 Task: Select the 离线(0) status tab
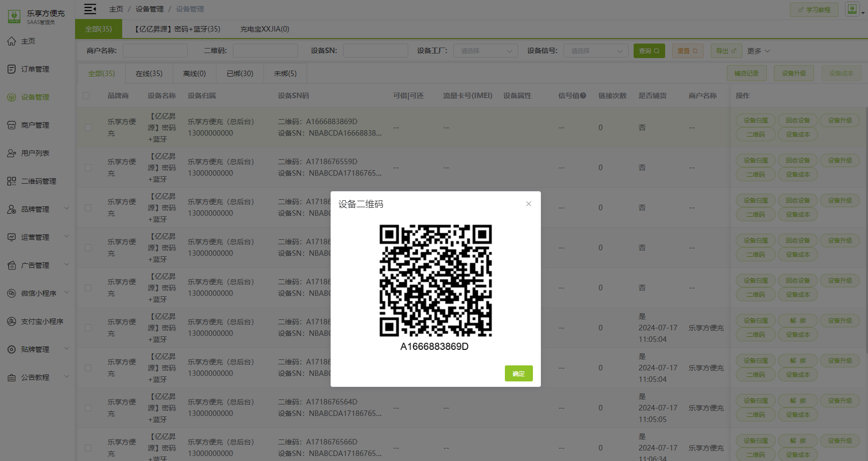click(x=194, y=74)
